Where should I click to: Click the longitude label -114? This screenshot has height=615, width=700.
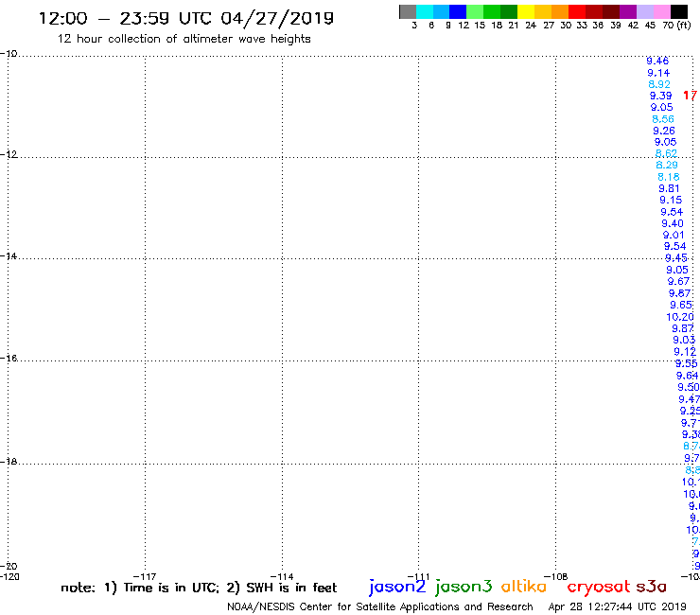coord(282,576)
